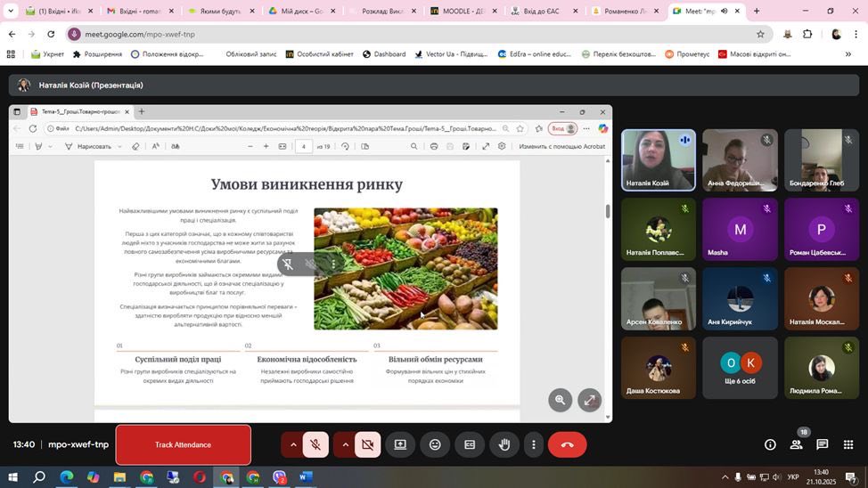868x488 pixels.
Task: Go back in browser history
Action: [12, 35]
